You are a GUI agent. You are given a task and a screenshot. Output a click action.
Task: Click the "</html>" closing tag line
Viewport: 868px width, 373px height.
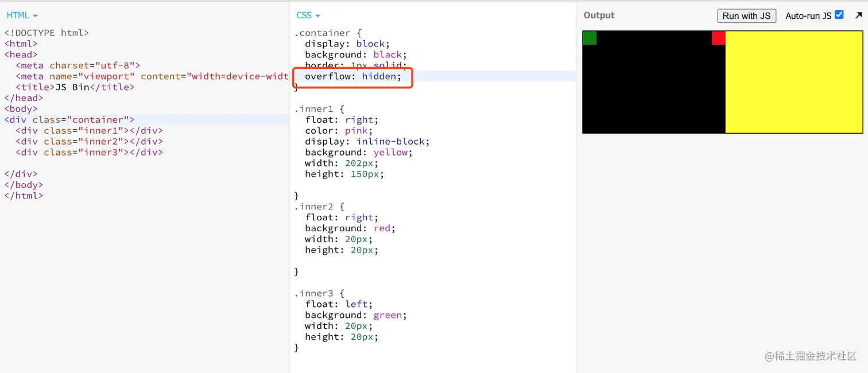(x=24, y=195)
